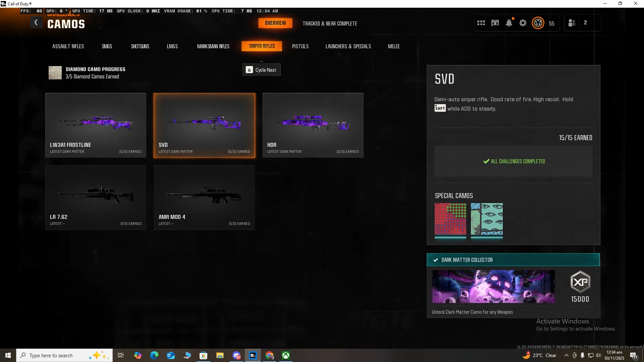Select the LR 7.62 weapon card

point(96,197)
